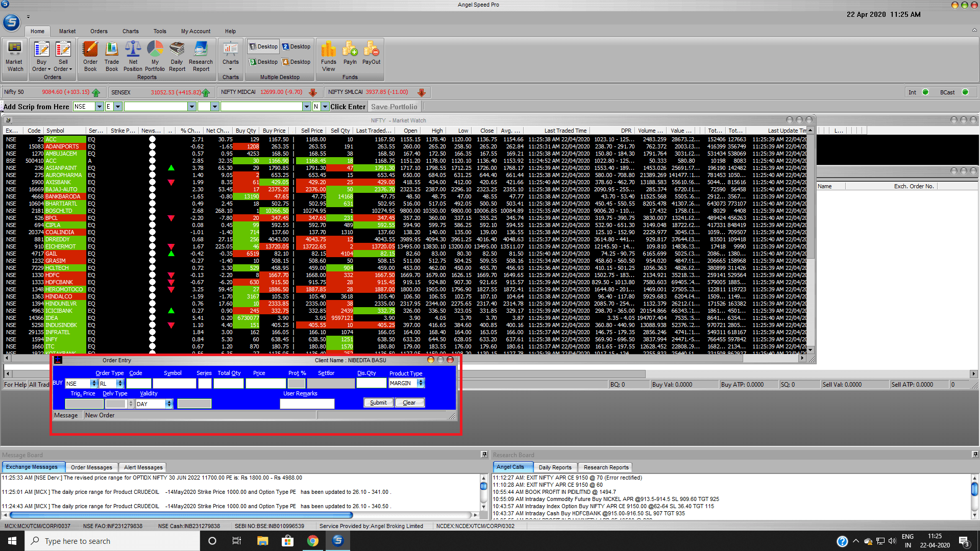Pin the Message Board panel

(484, 454)
